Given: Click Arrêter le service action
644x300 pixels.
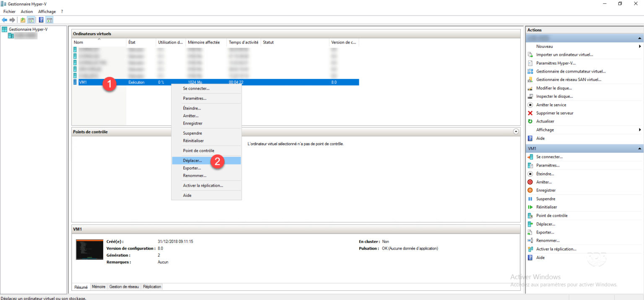Looking at the screenshot, I should point(551,105).
